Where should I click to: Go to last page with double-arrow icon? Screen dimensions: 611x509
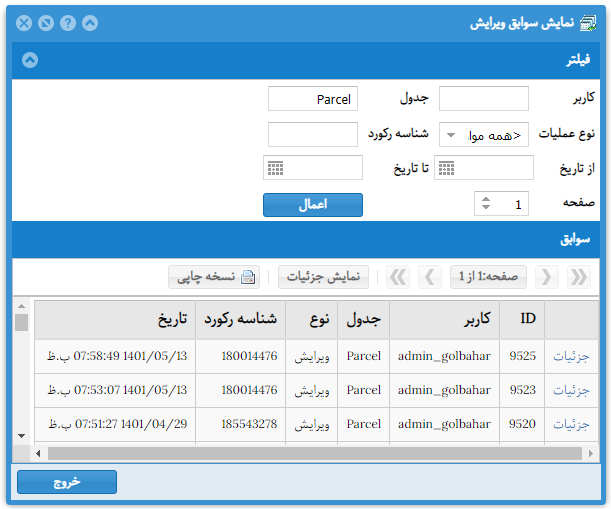pyautogui.click(x=398, y=277)
